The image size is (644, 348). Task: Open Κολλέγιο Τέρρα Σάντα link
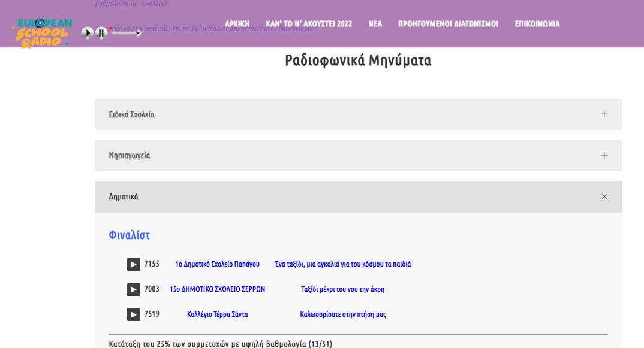click(217, 314)
